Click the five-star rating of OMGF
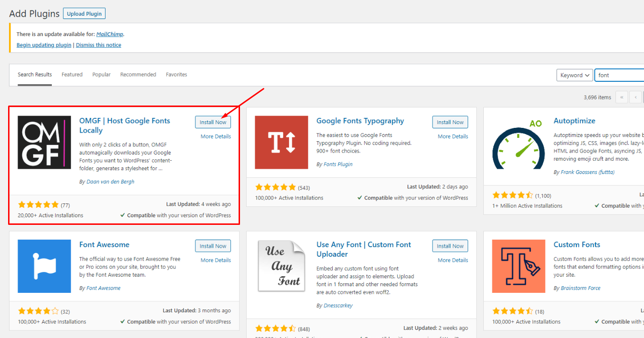Image resolution: width=644 pixels, height=338 pixels. [x=38, y=203]
